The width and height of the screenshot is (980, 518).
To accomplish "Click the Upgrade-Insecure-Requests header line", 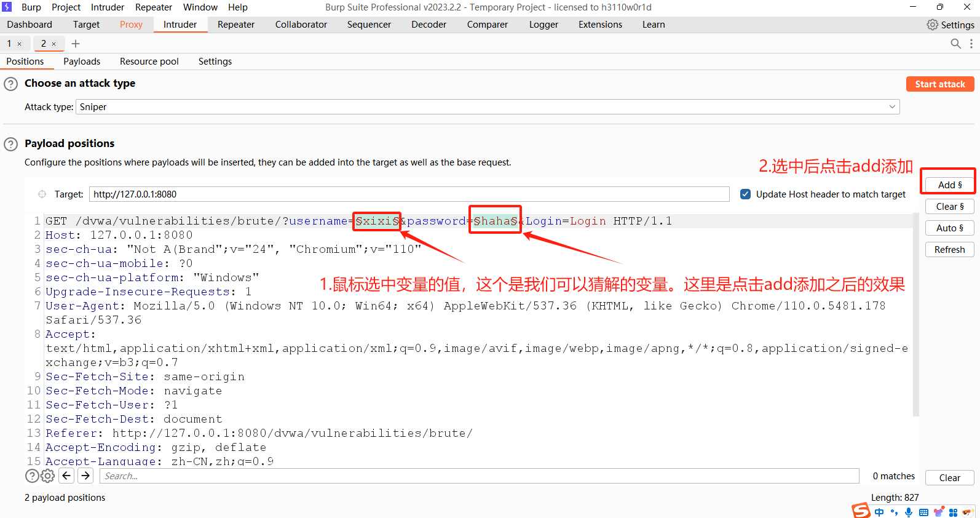I will (x=149, y=292).
